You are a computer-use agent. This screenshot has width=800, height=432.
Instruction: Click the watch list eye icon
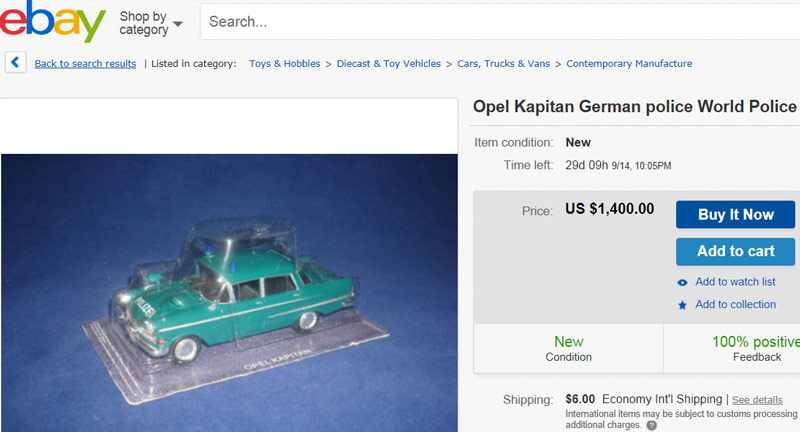click(x=682, y=282)
